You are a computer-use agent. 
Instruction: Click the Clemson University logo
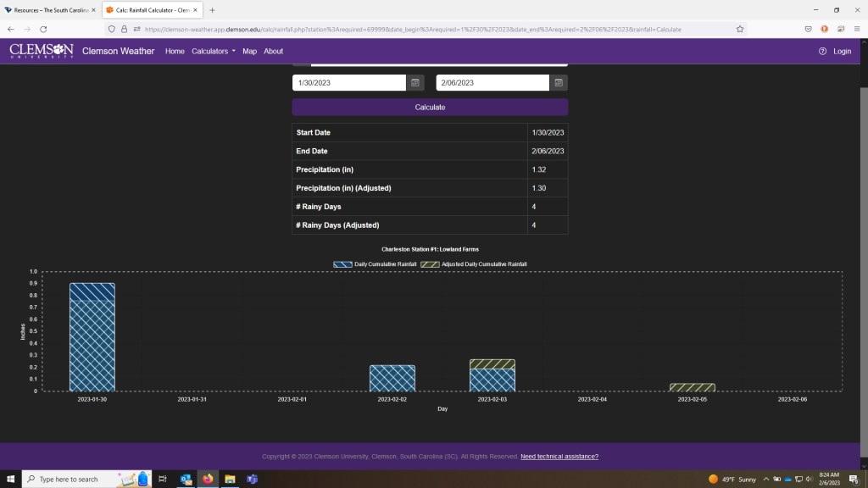(42, 51)
